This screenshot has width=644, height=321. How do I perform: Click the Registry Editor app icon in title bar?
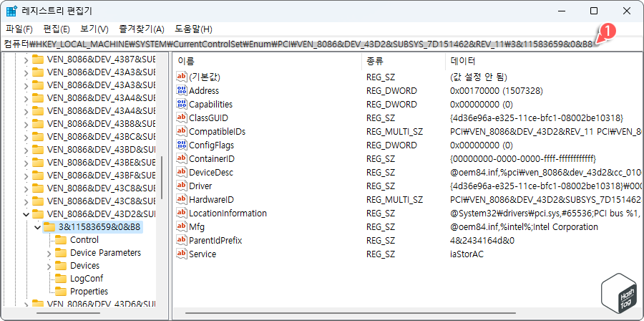coord(11,11)
